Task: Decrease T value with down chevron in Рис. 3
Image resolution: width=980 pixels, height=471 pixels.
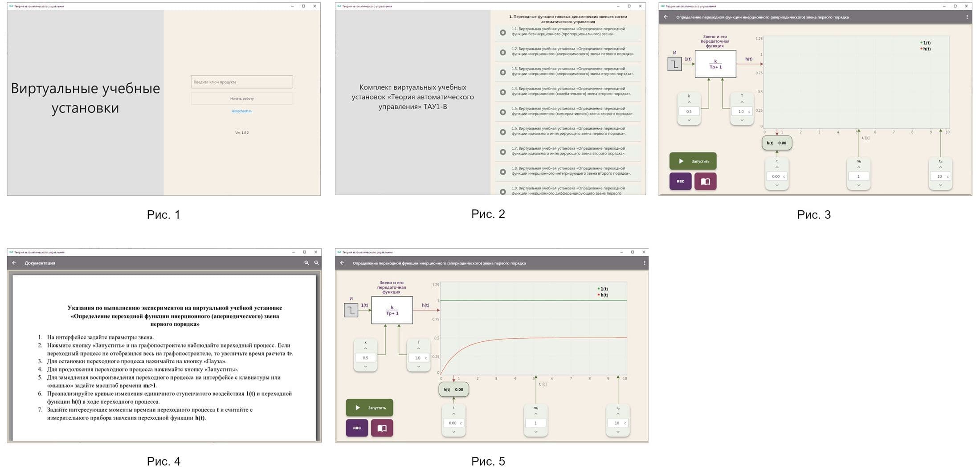Action: click(742, 120)
